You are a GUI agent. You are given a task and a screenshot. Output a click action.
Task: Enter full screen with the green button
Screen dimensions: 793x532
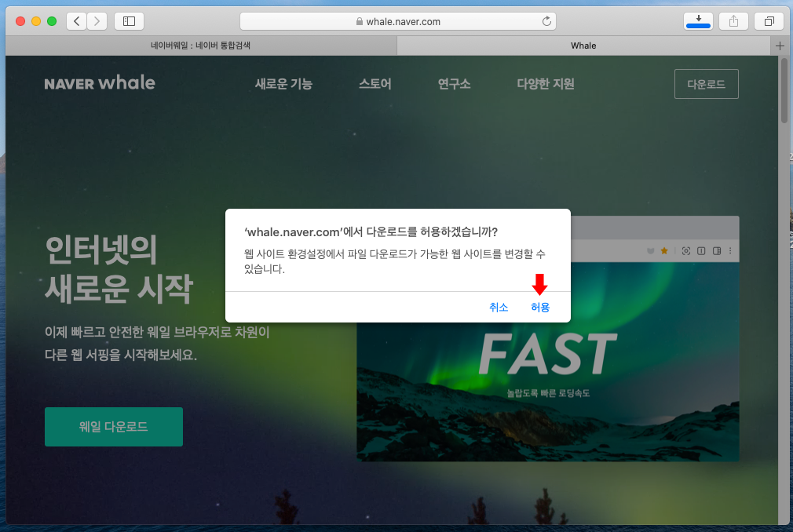52,21
